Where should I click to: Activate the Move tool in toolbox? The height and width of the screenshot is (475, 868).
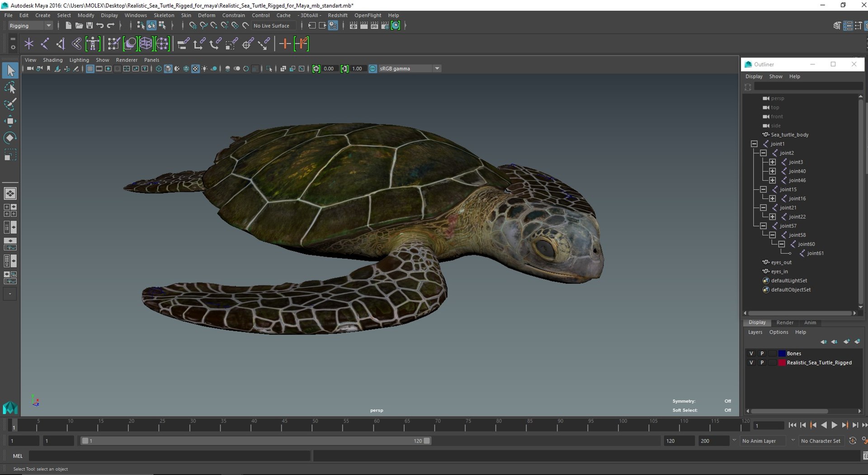(10, 121)
